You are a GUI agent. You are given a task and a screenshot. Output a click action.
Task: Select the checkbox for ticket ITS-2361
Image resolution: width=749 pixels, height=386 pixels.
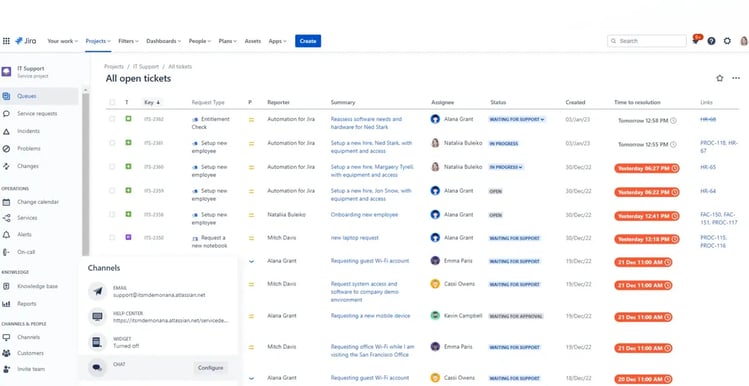click(x=112, y=143)
